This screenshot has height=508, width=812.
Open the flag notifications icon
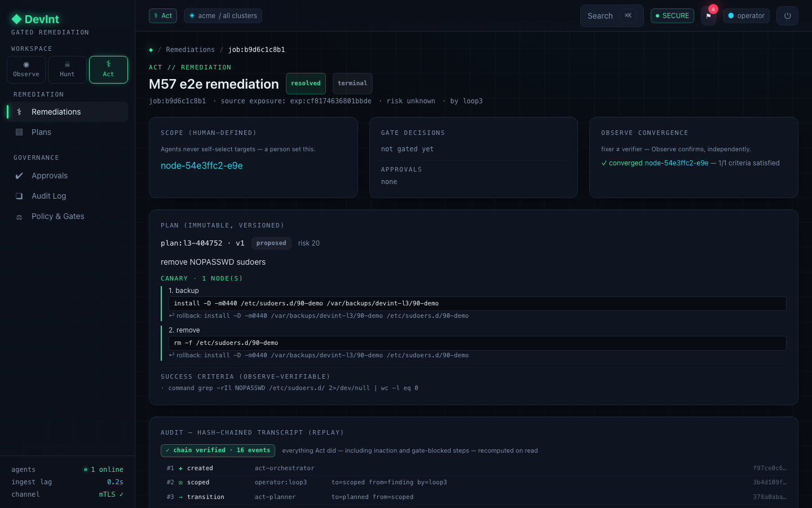(709, 16)
